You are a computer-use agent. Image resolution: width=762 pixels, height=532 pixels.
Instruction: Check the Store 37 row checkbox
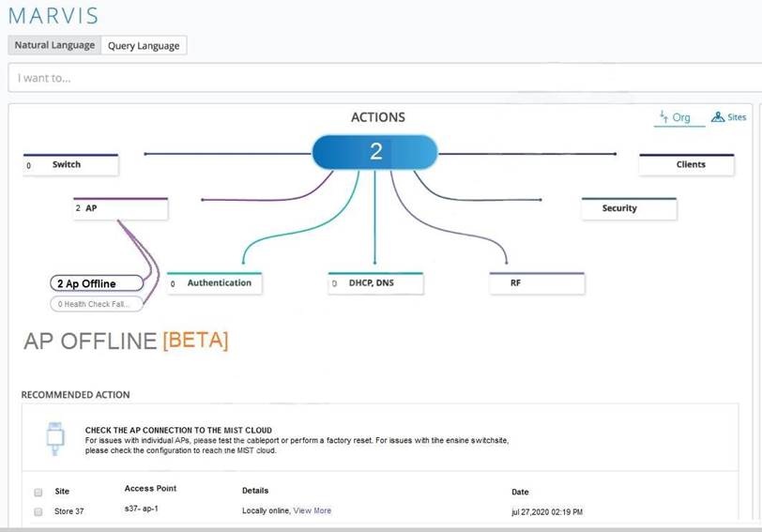38,511
